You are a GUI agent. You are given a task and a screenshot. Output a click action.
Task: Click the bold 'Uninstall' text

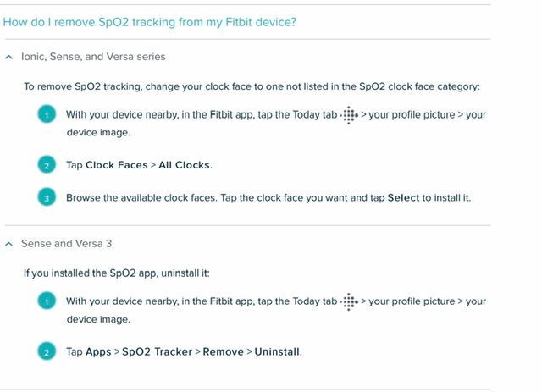click(277, 352)
